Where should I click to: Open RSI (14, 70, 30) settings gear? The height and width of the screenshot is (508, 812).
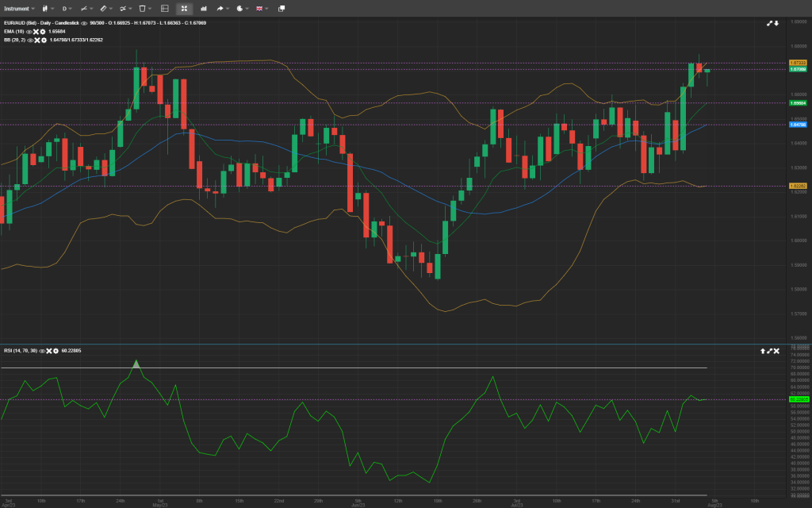(x=56, y=350)
